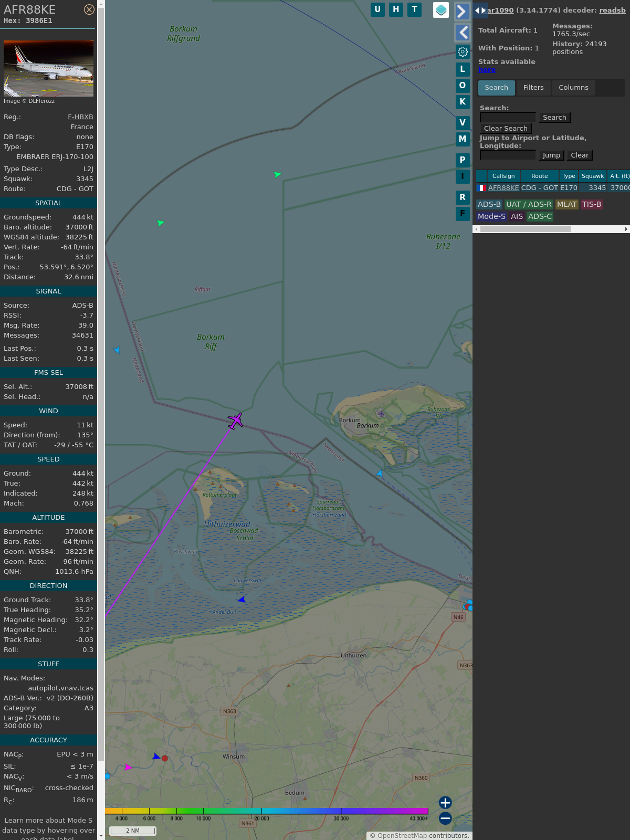Screen dimensions: 630x840
Task: Select the green aircraft near Borkum Riffgrund
Action: coord(277,174)
